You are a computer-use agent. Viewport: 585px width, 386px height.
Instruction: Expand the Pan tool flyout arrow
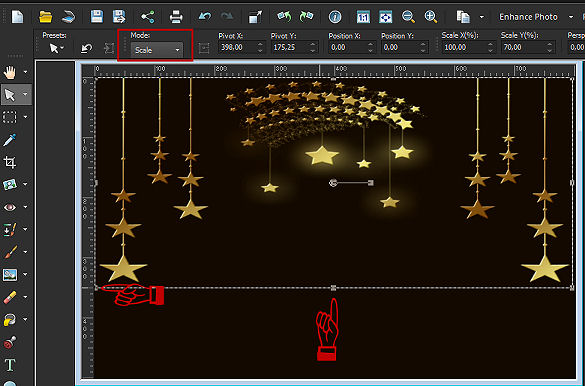click(x=26, y=72)
